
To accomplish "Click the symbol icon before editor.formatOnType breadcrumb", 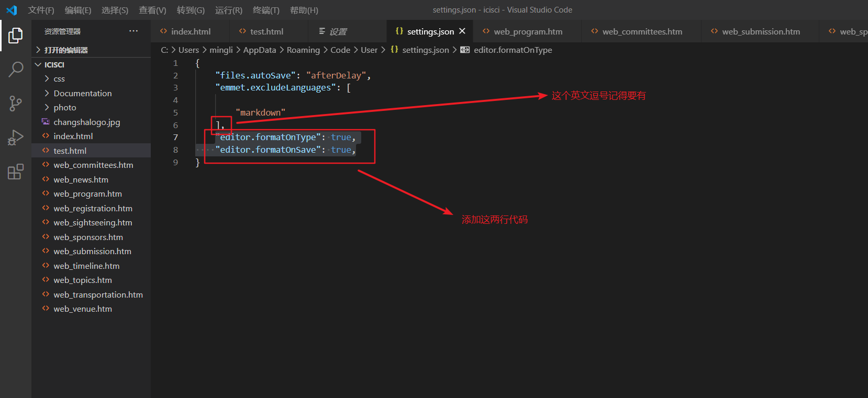I will pyautogui.click(x=465, y=50).
